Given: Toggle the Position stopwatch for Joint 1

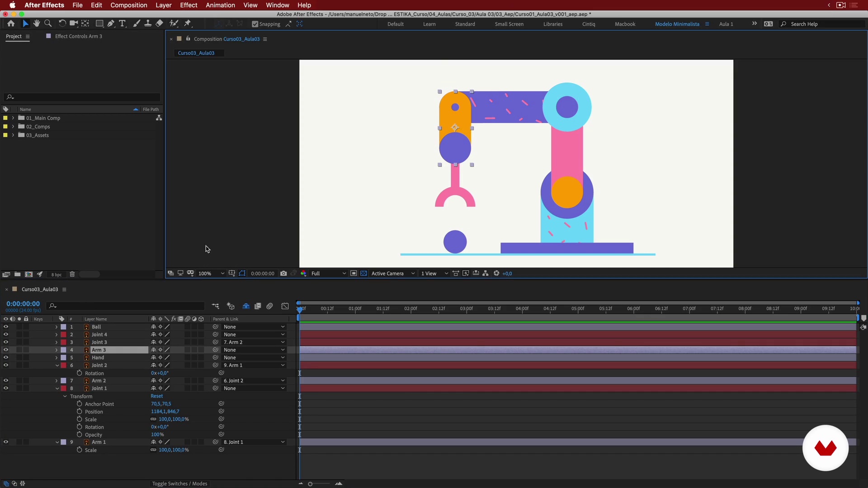Looking at the screenshot, I should [x=79, y=412].
